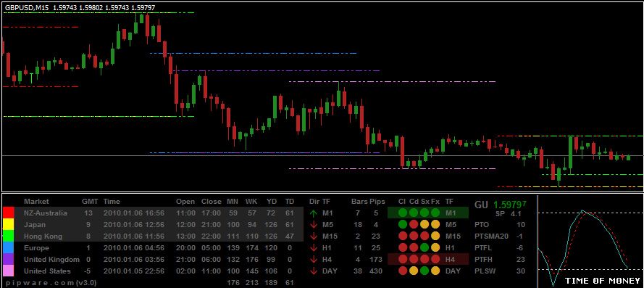
Task: Click the Pips column header
Action: [x=377, y=202]
